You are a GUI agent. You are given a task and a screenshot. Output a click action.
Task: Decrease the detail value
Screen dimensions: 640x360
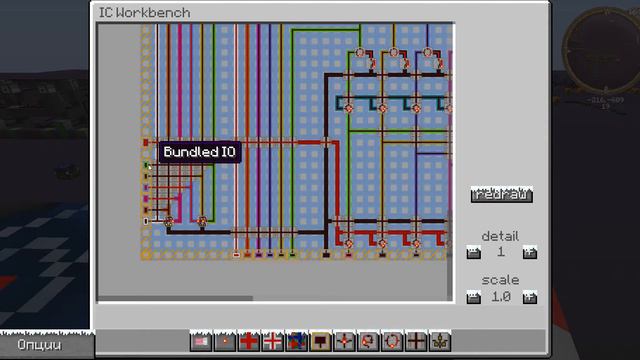pyautogui.click(x=473, y=253)
